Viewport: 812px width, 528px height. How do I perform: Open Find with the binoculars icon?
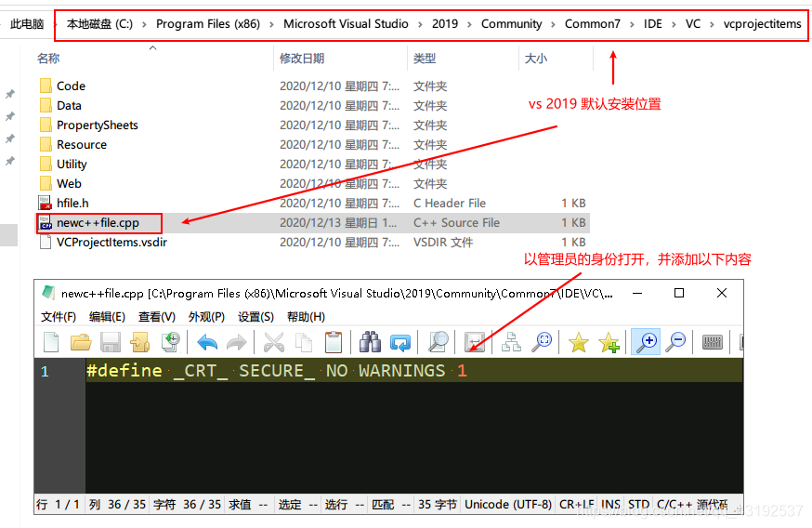(x=371, y=342)
